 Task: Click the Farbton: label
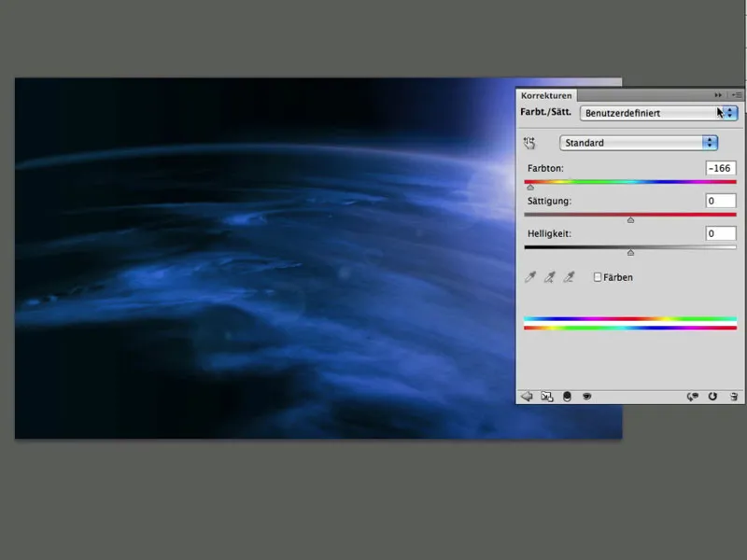tap(545, 168)
